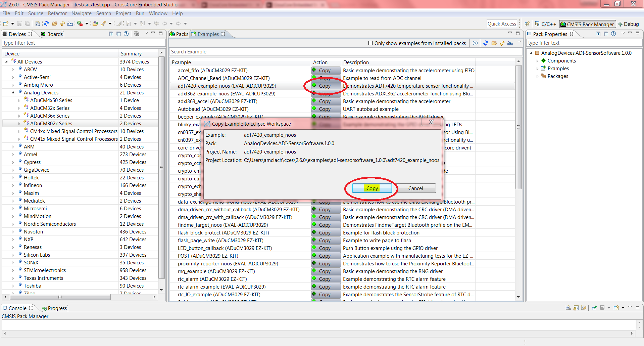This screenshot has width=644, height=346.
Task: Open help in Pack Properties view toolbar
Action: tap(613, 34)
